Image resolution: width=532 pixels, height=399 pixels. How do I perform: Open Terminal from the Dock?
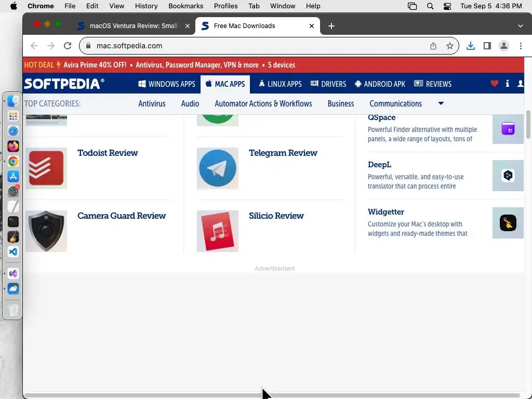coord(13,221)
